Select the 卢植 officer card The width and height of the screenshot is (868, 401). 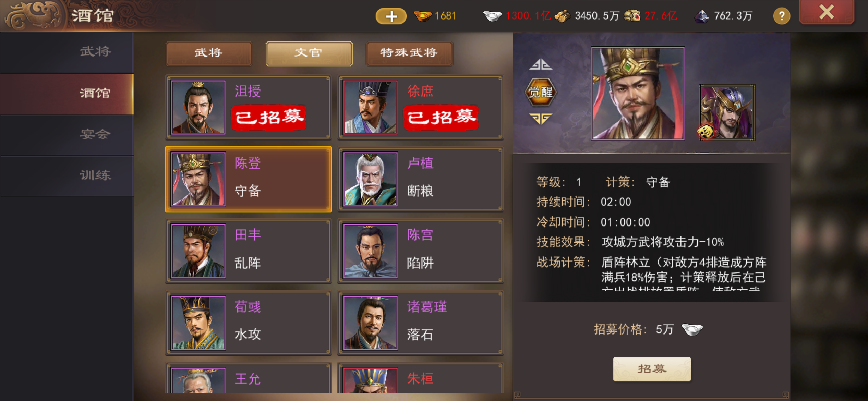click(x=421, y=179)
